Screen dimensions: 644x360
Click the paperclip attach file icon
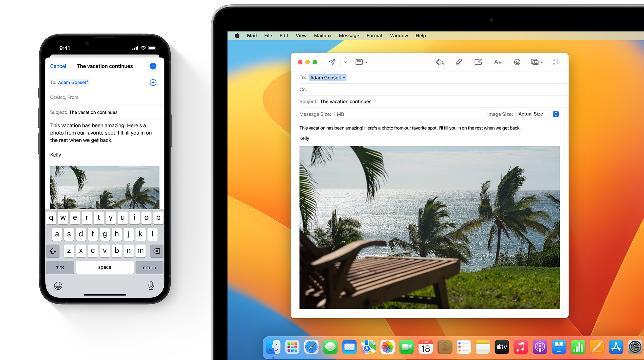[x=459, y=62]
